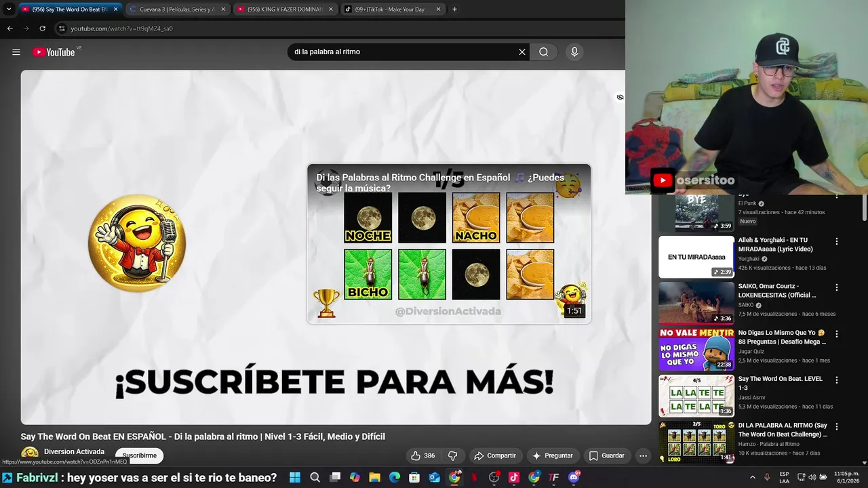Switch to K1NG Y FAZER tab
Screen dimensions: 868x488
[x=285, y=9]
